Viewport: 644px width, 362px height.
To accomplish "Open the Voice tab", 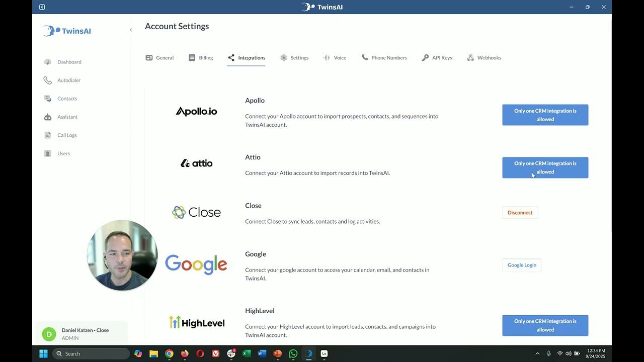I will 335,58.
